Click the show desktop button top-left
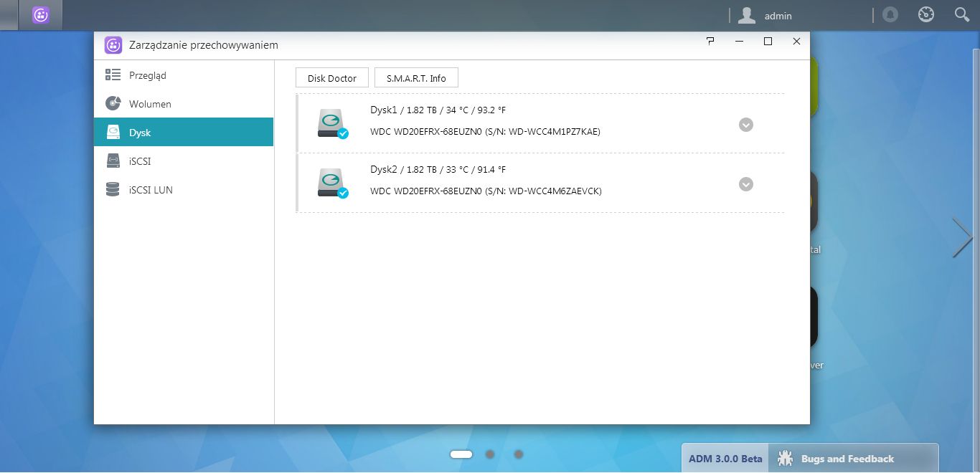Screen dimensions: 980x473 9,15
